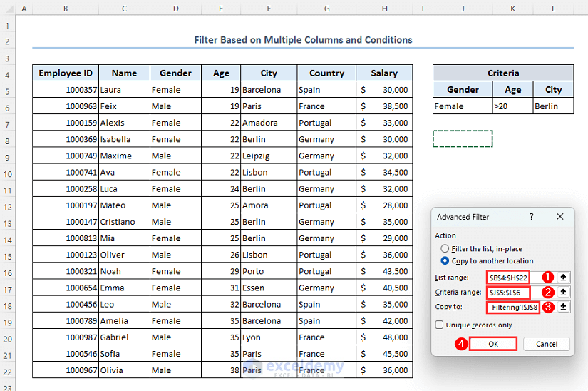Cancel the Advanced Filter dialog
588x391 pixels.
point(547,344)
